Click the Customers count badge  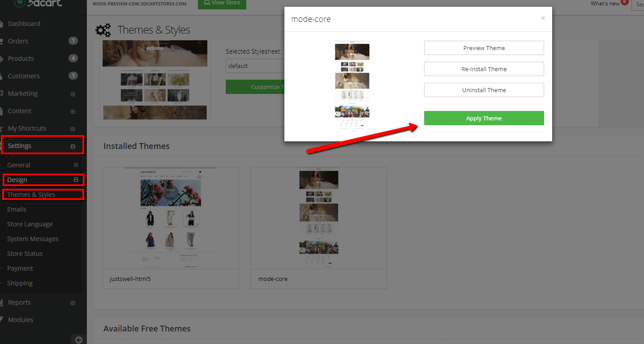click(x=73, y=76)
